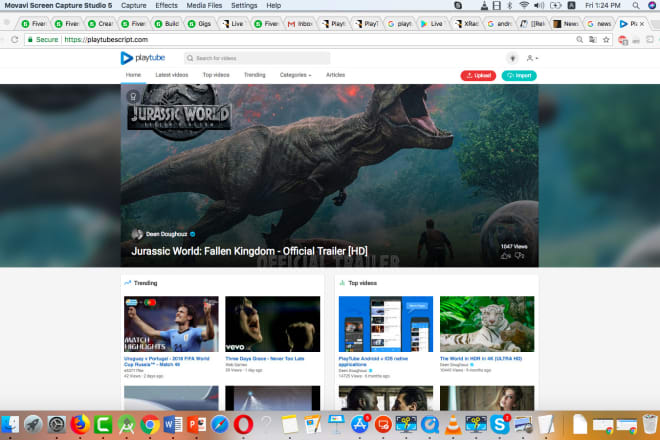Click the Trending section heading
This screenshot has width=660, height=440.
tap(145, 283)
